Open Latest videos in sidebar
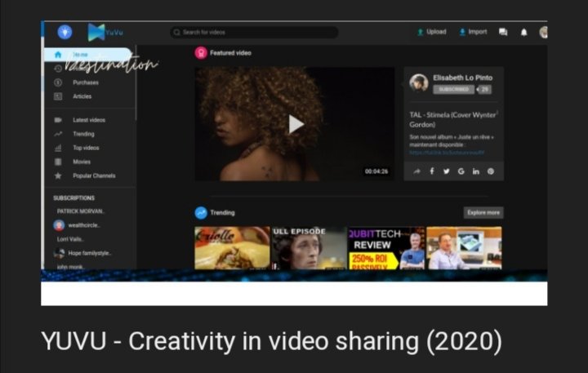 pyautogui.click(x=89, y=120)
